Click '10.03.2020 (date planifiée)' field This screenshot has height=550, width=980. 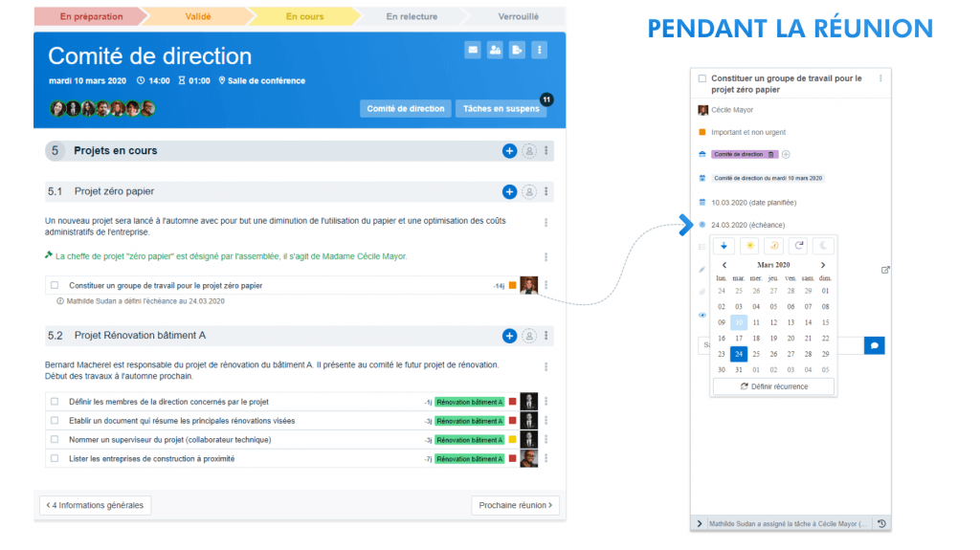click(754, 203)
